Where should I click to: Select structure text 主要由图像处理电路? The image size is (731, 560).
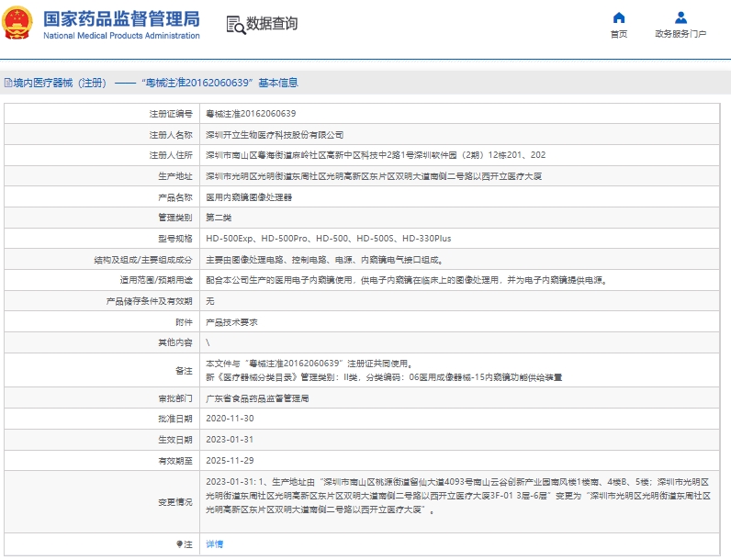tap(324, 260)
